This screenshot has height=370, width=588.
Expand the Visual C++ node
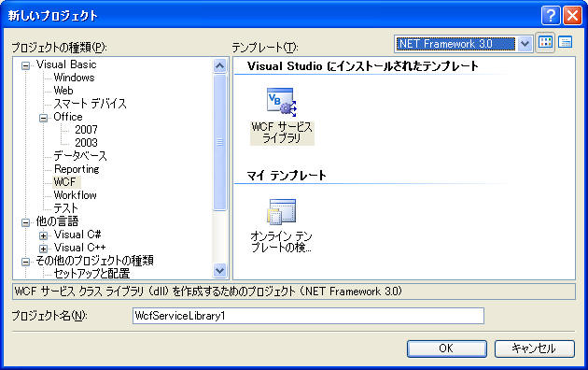pyautogui.click(x=44, y=249)
